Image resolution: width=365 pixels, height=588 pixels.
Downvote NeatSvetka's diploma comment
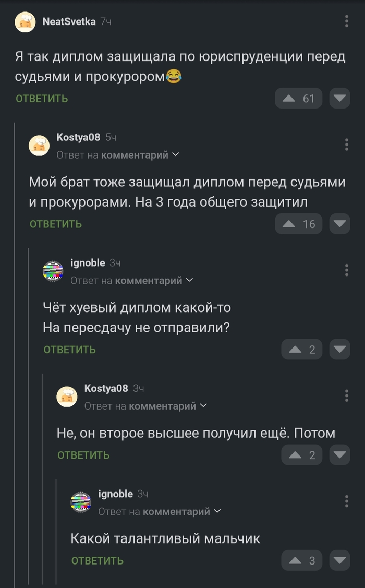point(340,98)
